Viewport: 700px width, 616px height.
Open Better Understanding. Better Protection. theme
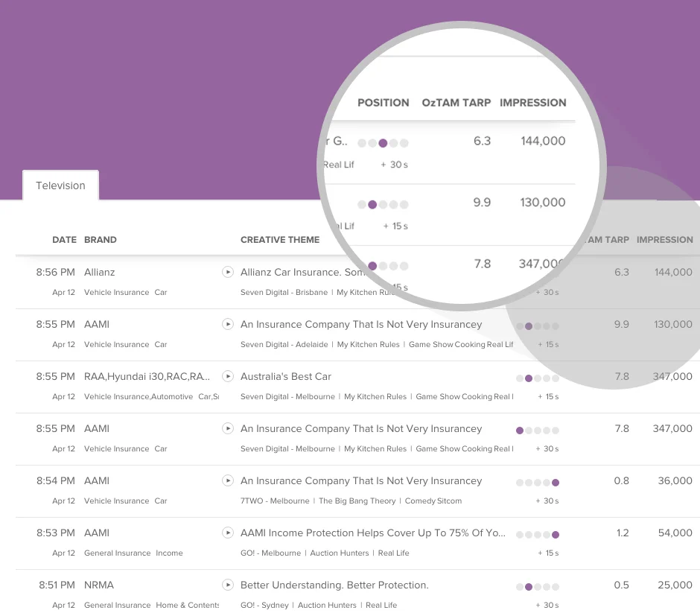tap(334, 585)
